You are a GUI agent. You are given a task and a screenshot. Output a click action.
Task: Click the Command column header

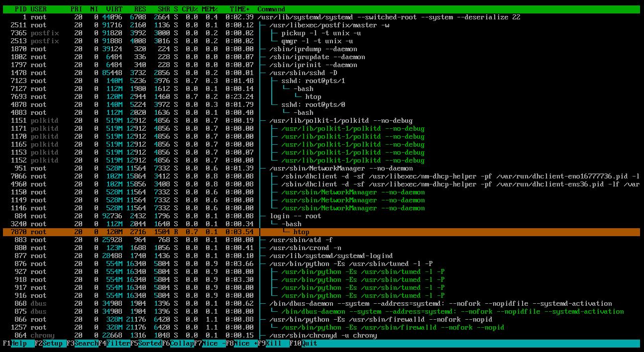[272, 9]
